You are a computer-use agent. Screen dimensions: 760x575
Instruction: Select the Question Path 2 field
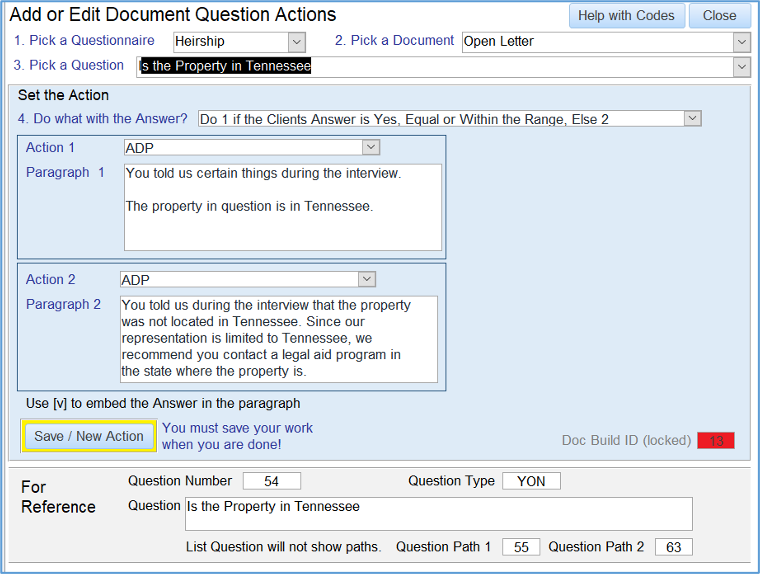(673, 547)
